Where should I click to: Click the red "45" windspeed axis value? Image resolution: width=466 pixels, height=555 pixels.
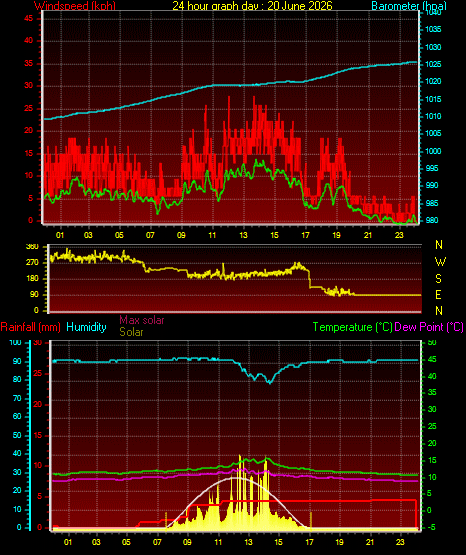(x=28, y=18)
